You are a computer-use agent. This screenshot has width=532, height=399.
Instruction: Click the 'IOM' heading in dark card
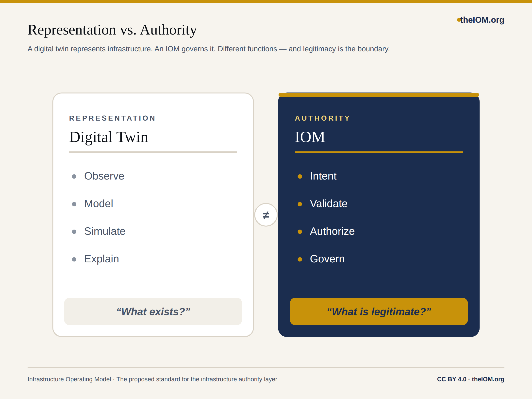click(310, 137)
